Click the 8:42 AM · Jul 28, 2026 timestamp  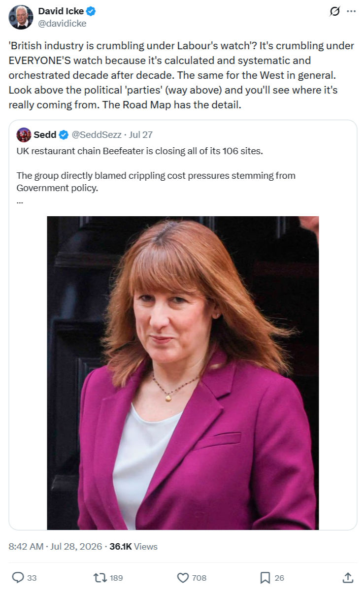55,546
